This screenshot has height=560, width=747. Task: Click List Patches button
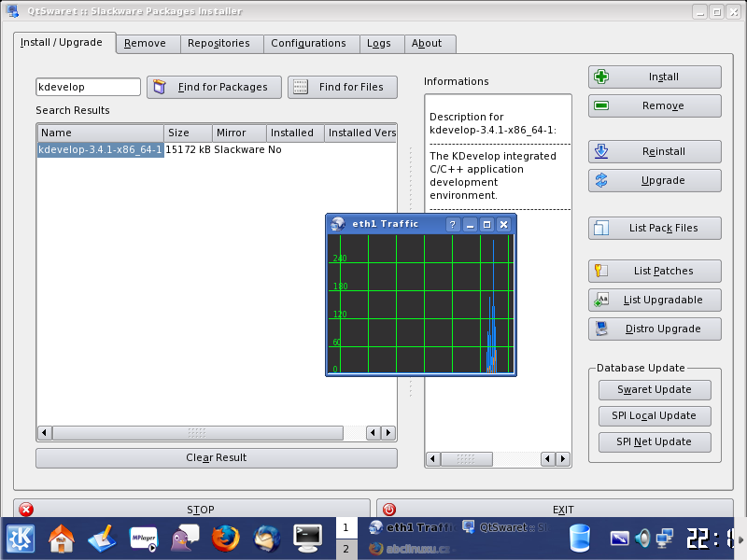click(x=655, y=271)
